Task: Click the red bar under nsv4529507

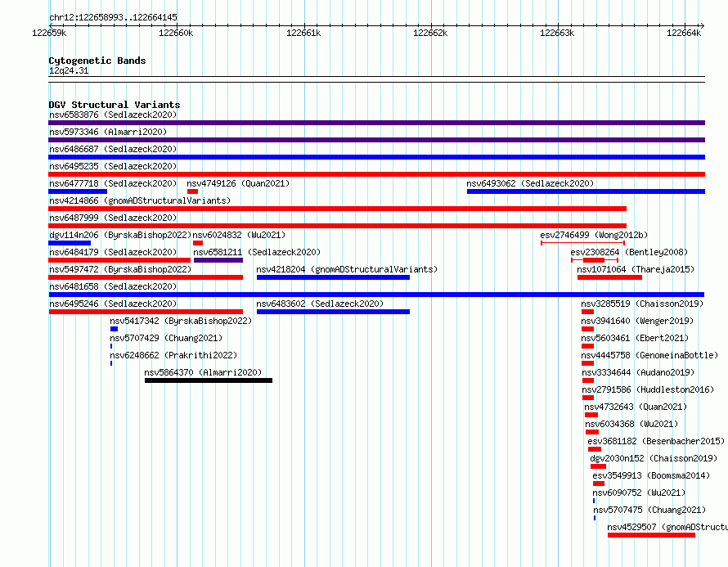Action: (x=651, y=535)
